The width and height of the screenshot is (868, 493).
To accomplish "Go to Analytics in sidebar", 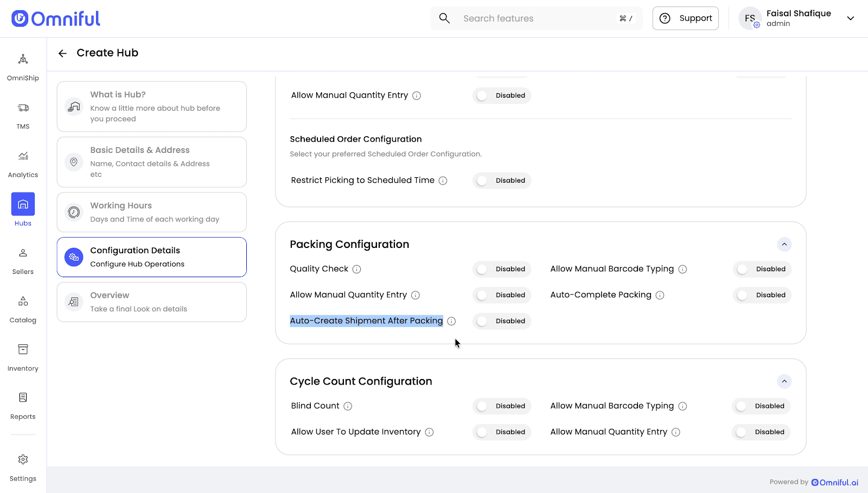I will pyautogui.click(x=23, y=157).
